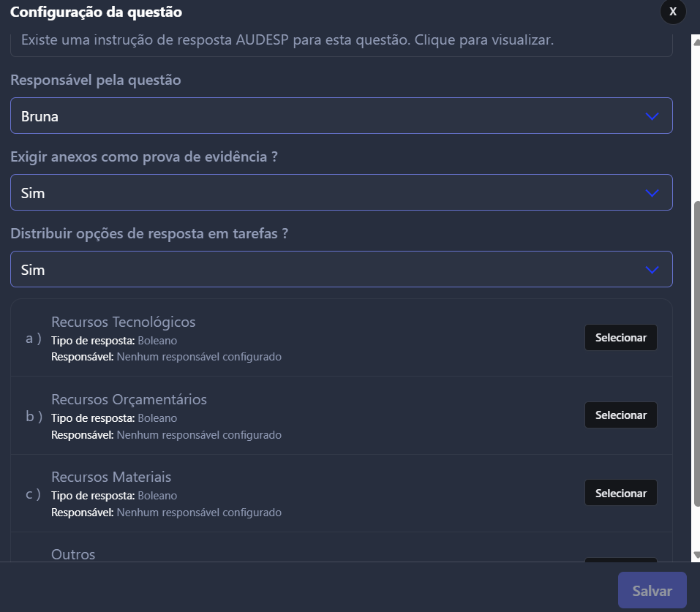700x612 pixels.
Task: Click the Responsável pela questão label
Action: [96, 80]
